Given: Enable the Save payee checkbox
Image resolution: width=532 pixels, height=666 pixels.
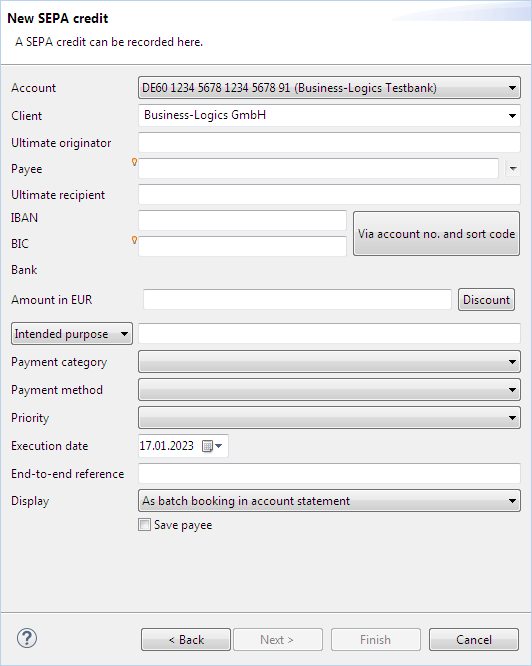Looking at the screenshot, I should click(x=144, y=525).
